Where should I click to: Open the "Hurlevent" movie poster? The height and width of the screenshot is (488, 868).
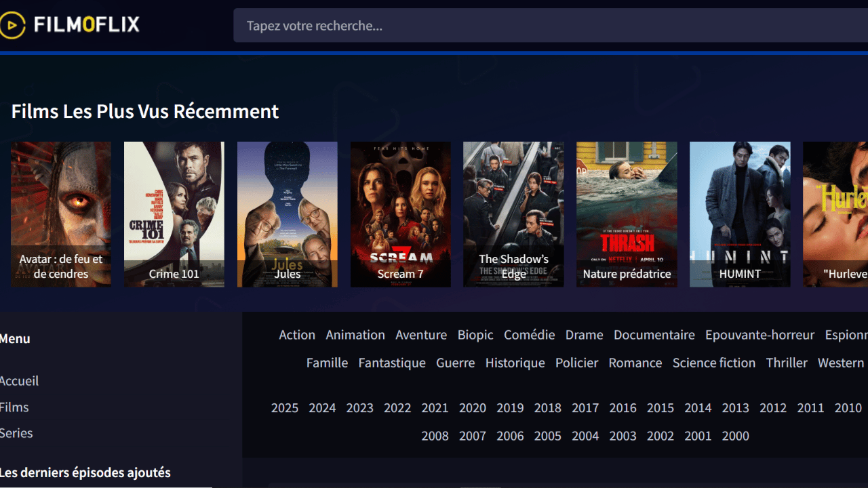tap(835, 214)
